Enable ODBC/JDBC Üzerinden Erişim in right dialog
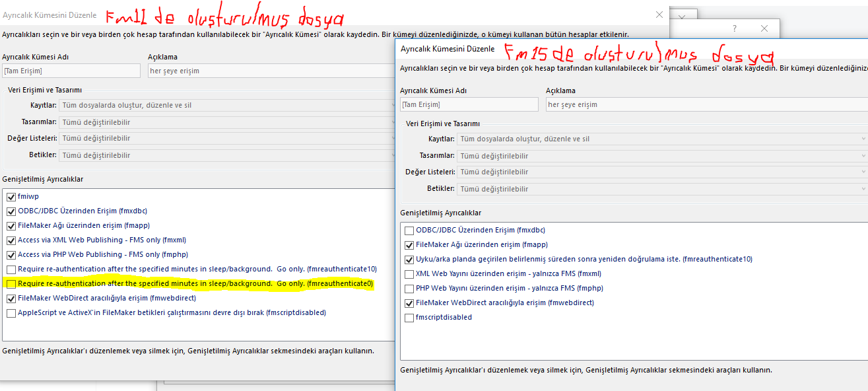Viewport: 868px width, 391px height. (x=409, y=231)
